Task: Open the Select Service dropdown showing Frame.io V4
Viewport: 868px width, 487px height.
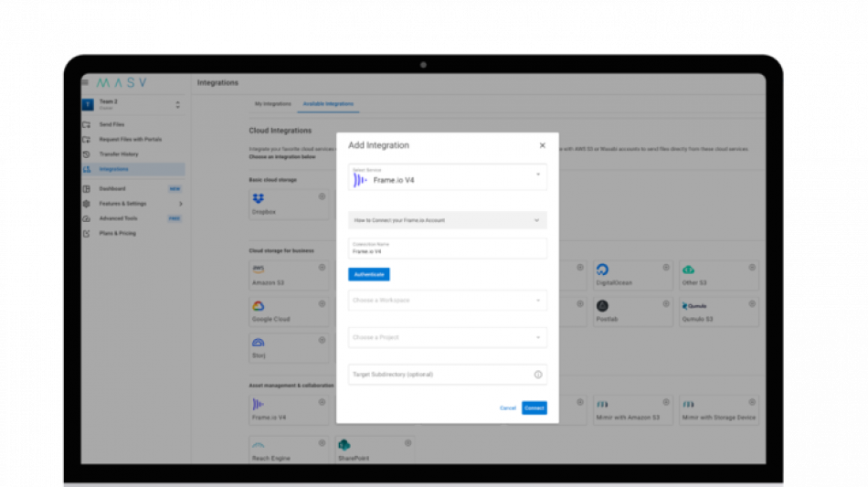Action: (x=448, y=177)
